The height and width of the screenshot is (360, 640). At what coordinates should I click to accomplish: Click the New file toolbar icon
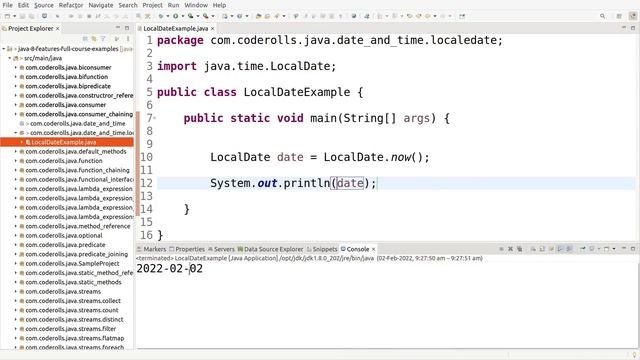7,16
